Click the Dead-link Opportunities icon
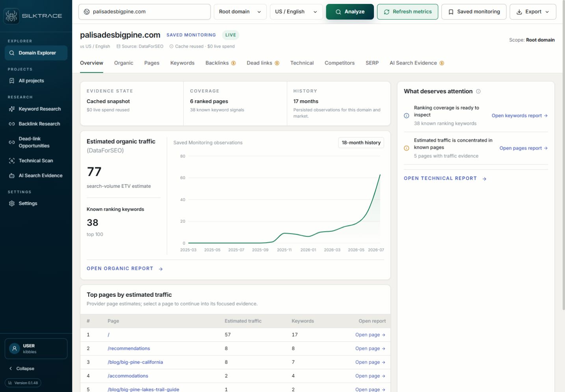Image resolution: width=565 pixels, height=392 pixels. 12,142
